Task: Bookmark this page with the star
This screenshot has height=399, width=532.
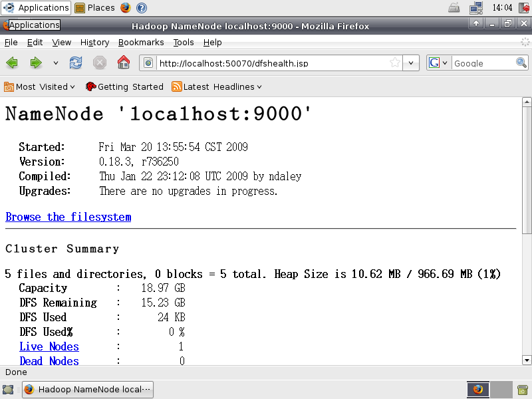Action: pyautogui.click(x=394, y=63)
